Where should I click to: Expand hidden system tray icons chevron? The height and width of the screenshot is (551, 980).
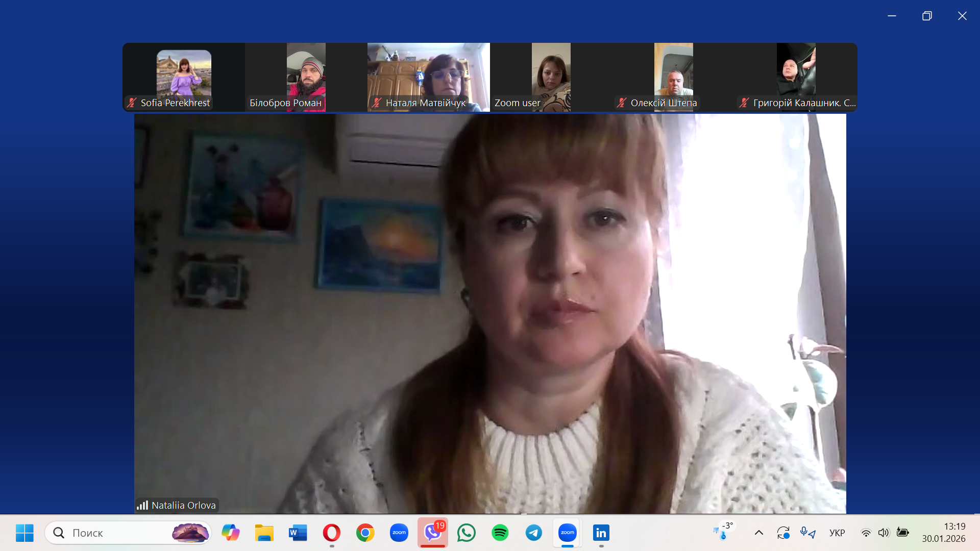(759, 533)
